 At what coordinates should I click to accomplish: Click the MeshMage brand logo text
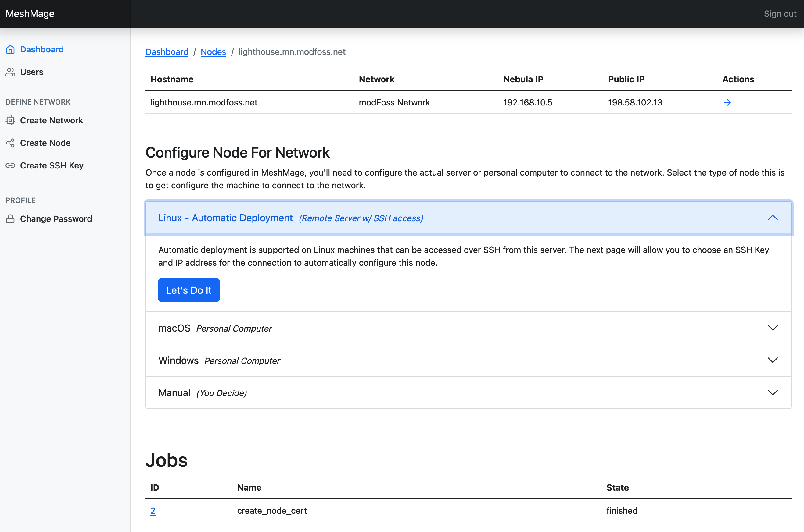30,14
